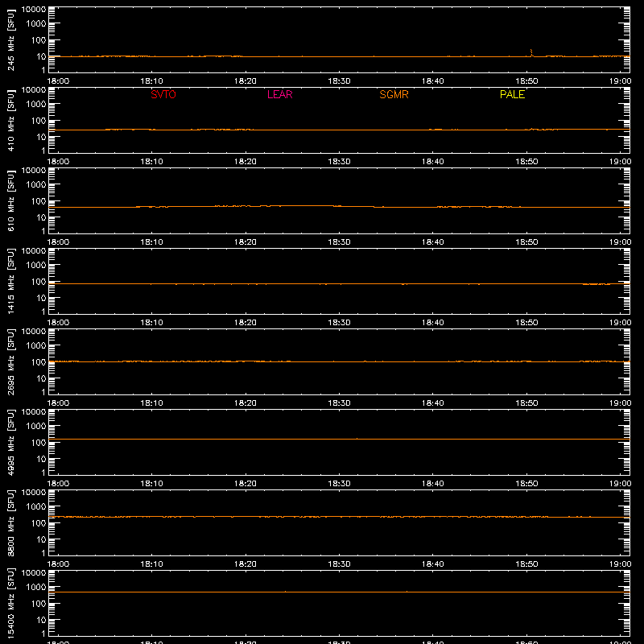This screenshot has height=644, width=644.
Task: Click the 18:30 time label under the 410 MHz plot
Action: 339,162
